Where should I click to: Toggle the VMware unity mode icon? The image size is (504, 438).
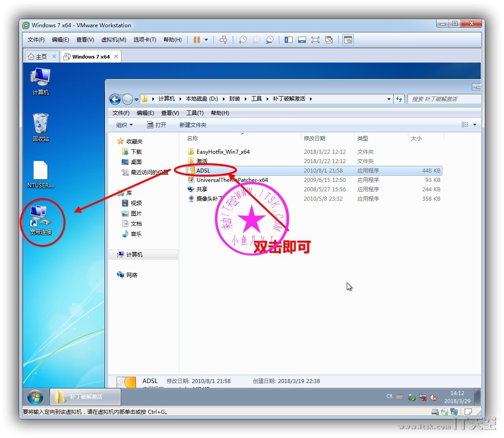[x=329, y=40]
